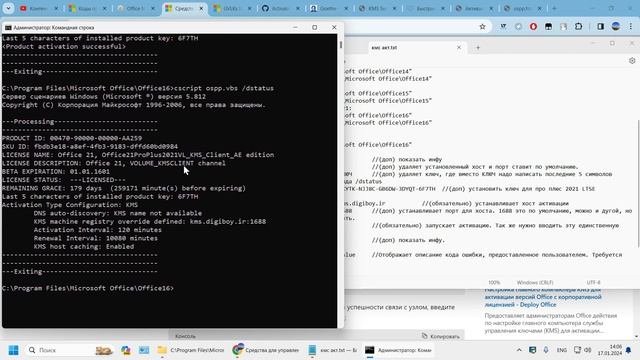The height and width of the screenshot is (360, 640).
Task: Open the Deploy Office link in browser
Action: pos(543,298)
